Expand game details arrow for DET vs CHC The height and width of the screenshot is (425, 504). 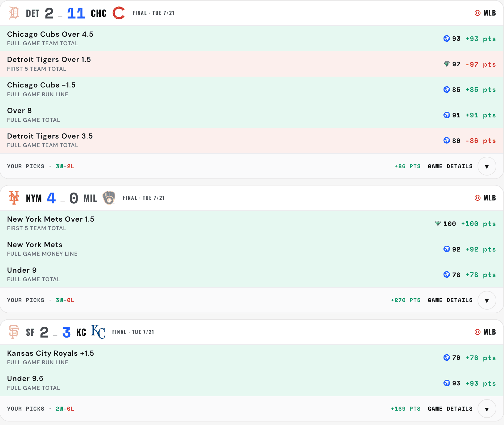coord(487,166)
